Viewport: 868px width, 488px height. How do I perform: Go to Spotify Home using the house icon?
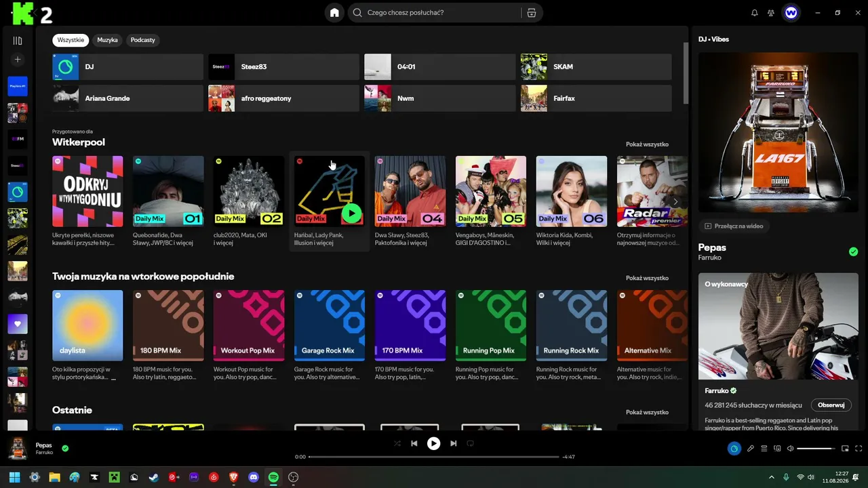(x=334, y=12)
